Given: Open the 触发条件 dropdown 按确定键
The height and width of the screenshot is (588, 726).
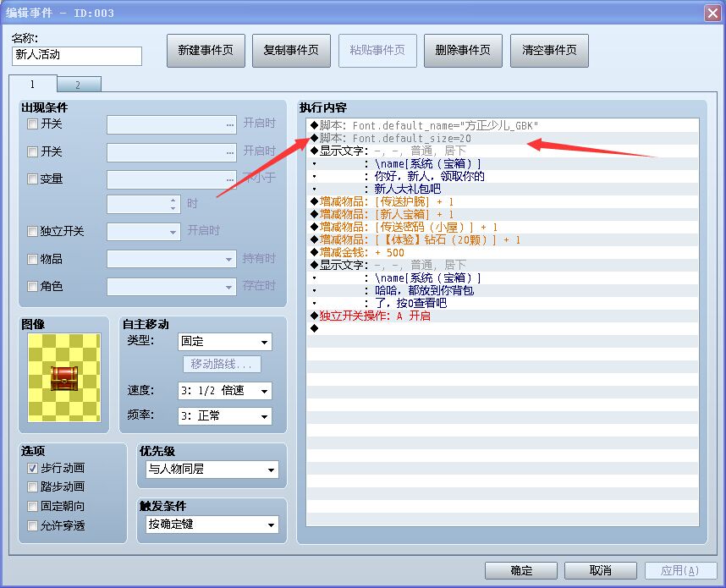Looking at the screenshot, I should tap(212, 525).
